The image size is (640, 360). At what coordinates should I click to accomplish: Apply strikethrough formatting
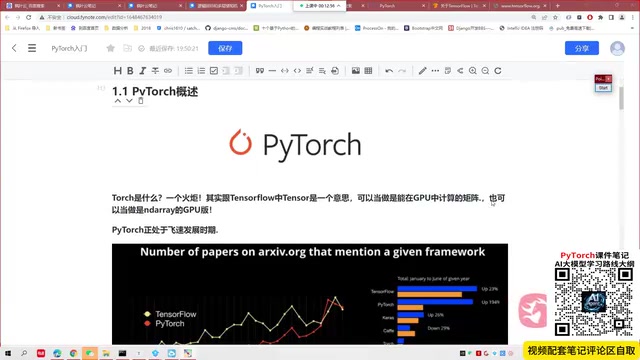click(x=155, y=71)
